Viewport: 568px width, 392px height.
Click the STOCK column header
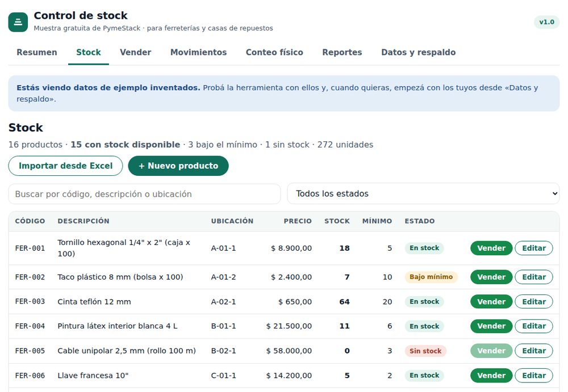click(337, 221)
